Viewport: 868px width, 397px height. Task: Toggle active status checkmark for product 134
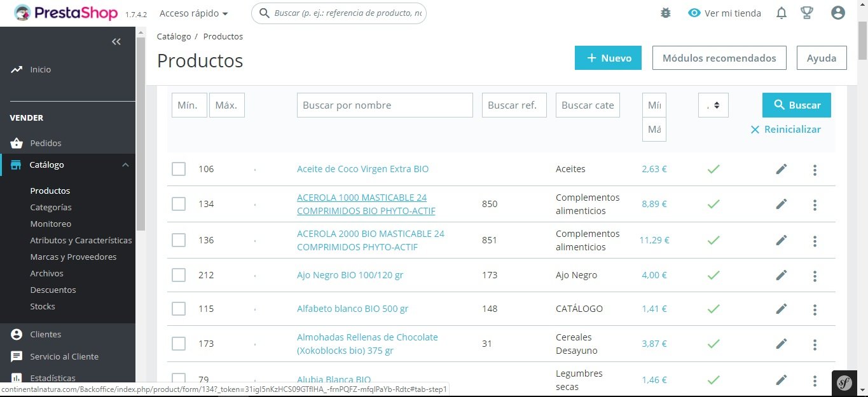coord(713,204)
